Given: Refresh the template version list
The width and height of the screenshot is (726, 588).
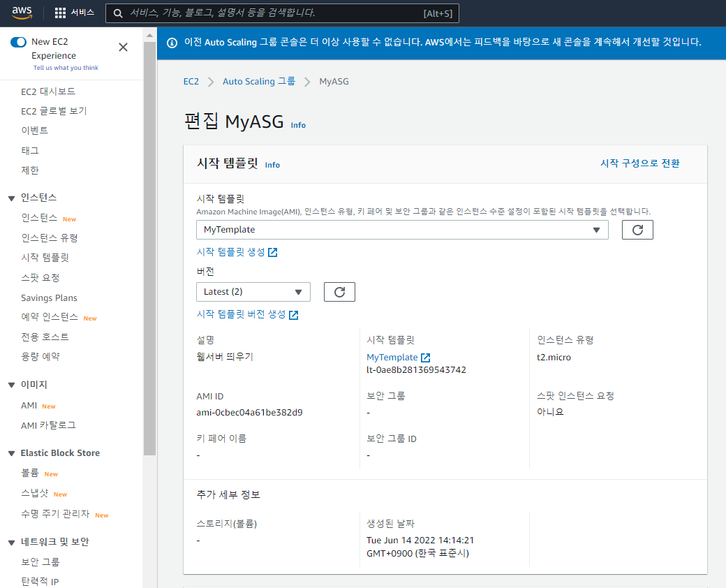Looking at the screenshot, I should click(x=339, y=292).
